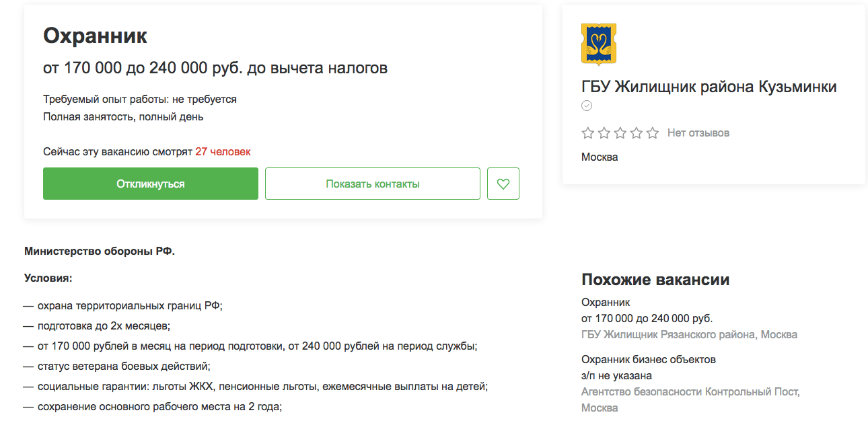868x425 pixels.
Task: Click the fourth rating star
Action: click(636, 132)
